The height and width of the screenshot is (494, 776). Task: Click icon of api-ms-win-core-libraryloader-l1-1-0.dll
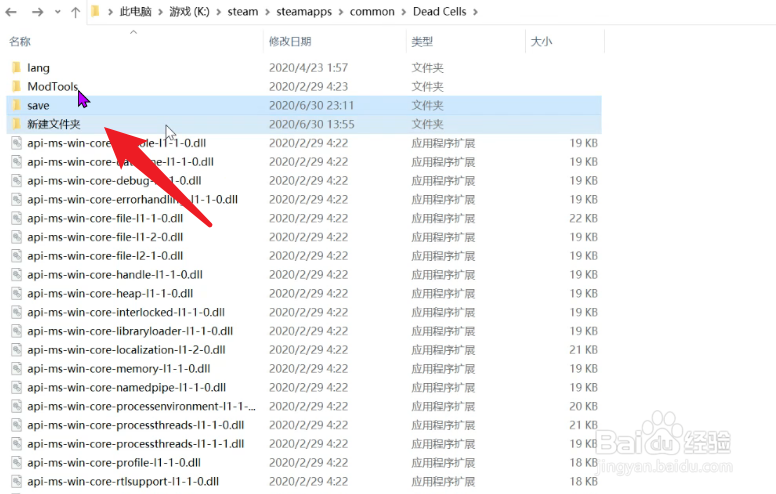pos(16,331)
